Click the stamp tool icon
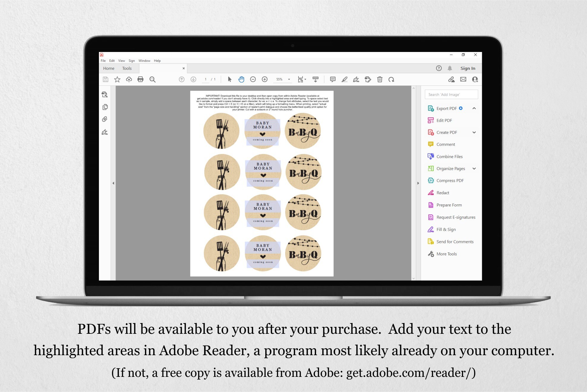Viewport: 587px width, 392px height. click(368, 79)
